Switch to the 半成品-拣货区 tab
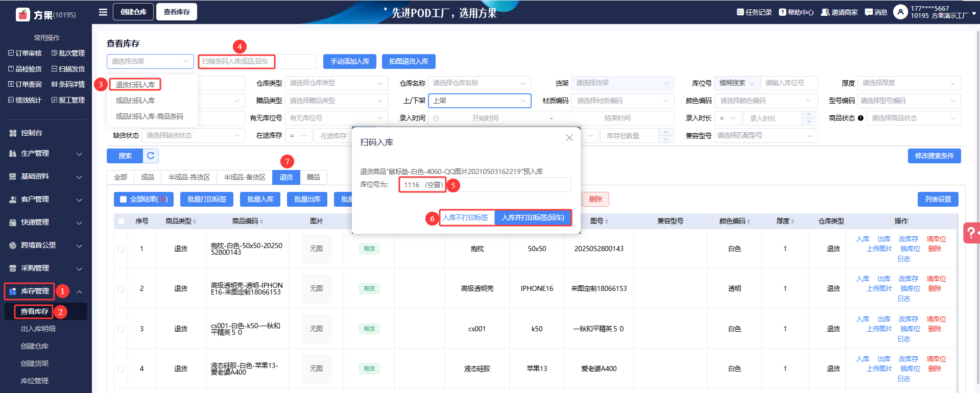 [189, 177]
